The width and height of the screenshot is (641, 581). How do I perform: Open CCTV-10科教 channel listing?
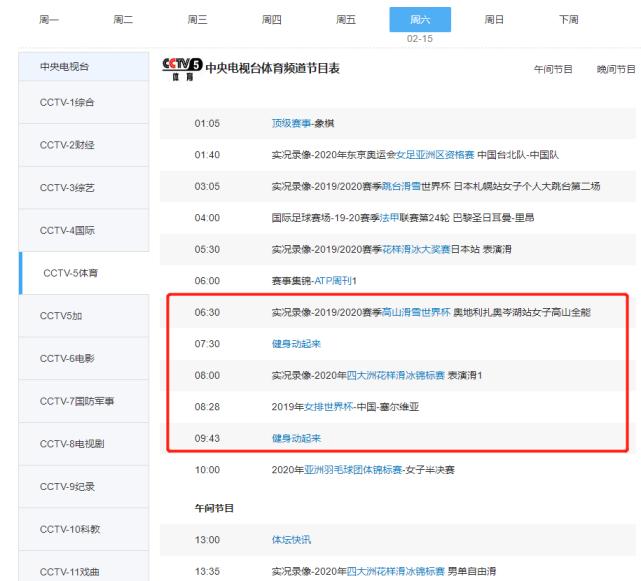click(84, 529)
